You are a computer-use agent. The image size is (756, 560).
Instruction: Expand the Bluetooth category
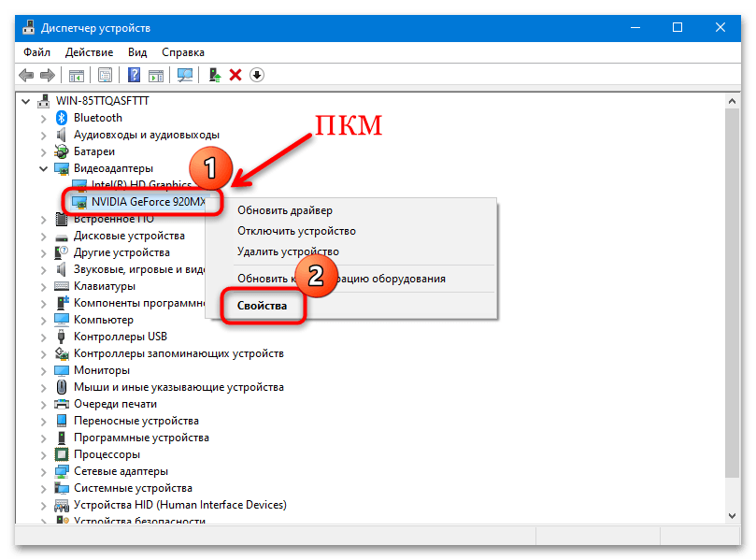click(44, 118)
